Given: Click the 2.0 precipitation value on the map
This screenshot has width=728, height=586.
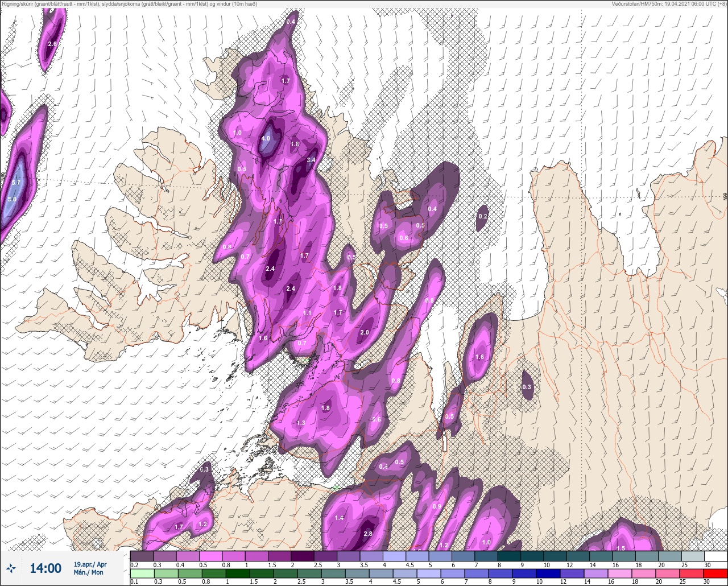Looking at the screenshot, I should pyautogui.click(x=365, y=332).
